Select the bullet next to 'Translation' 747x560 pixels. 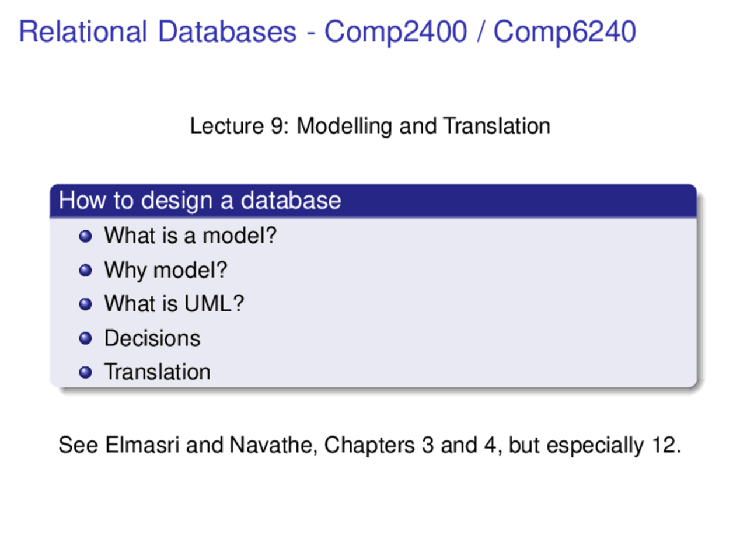point(85,372)
